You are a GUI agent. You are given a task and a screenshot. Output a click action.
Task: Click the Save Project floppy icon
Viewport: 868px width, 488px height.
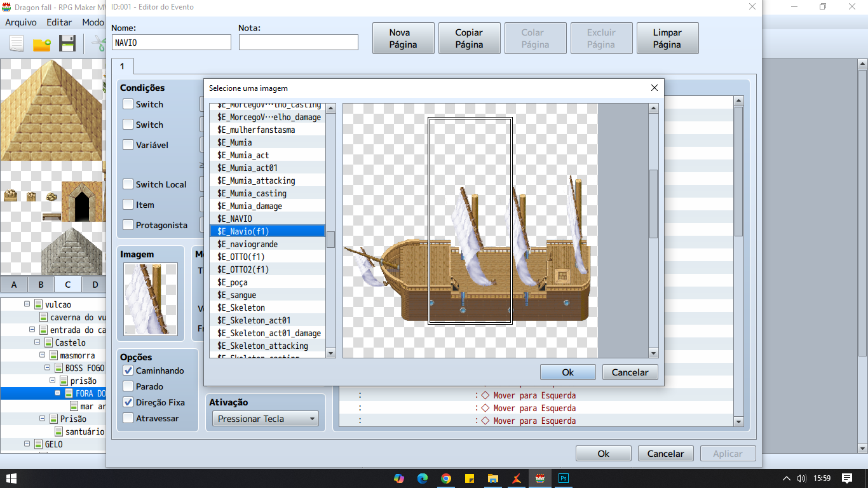tap(67, 44)
